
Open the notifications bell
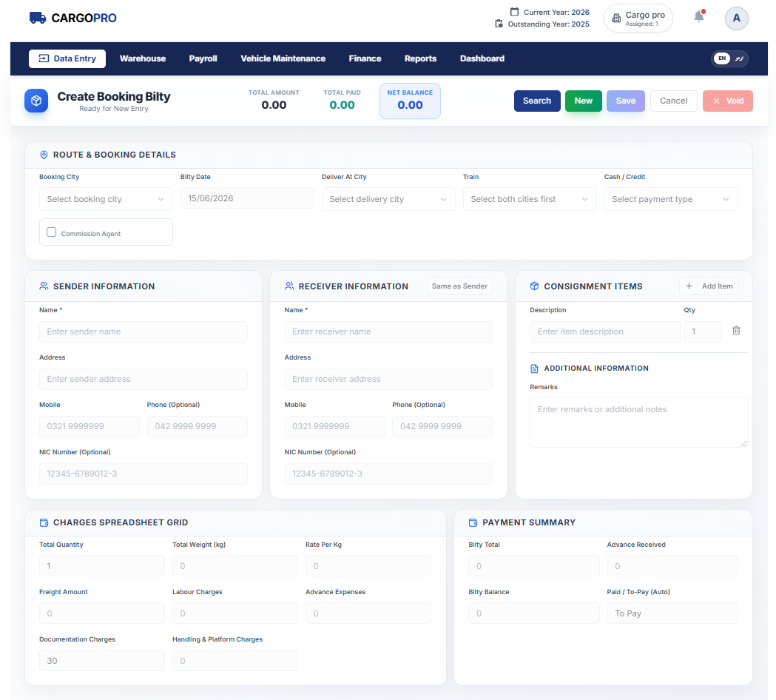click(x=699, y=17)
